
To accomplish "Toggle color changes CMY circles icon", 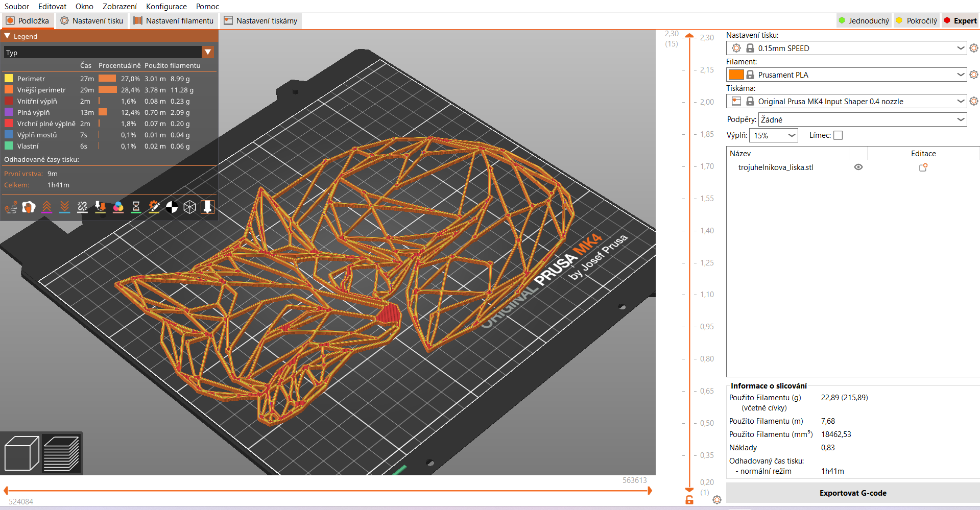I will [x=118, y=207].
